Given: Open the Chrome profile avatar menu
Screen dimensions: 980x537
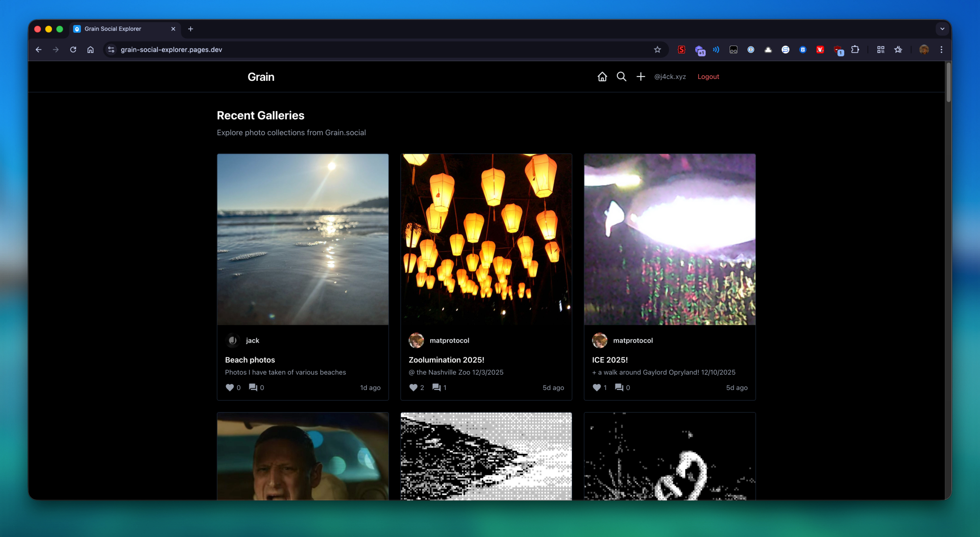Looking at the screenshot, I should pos(924,49).
